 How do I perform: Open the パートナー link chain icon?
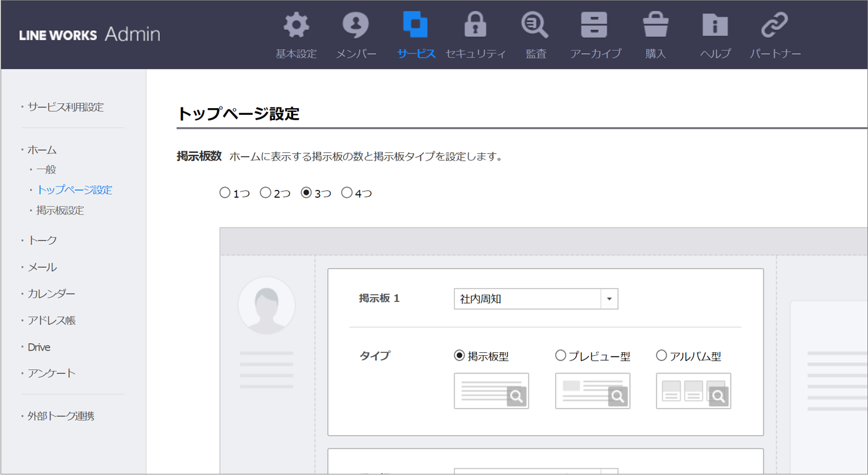(775, 26)
